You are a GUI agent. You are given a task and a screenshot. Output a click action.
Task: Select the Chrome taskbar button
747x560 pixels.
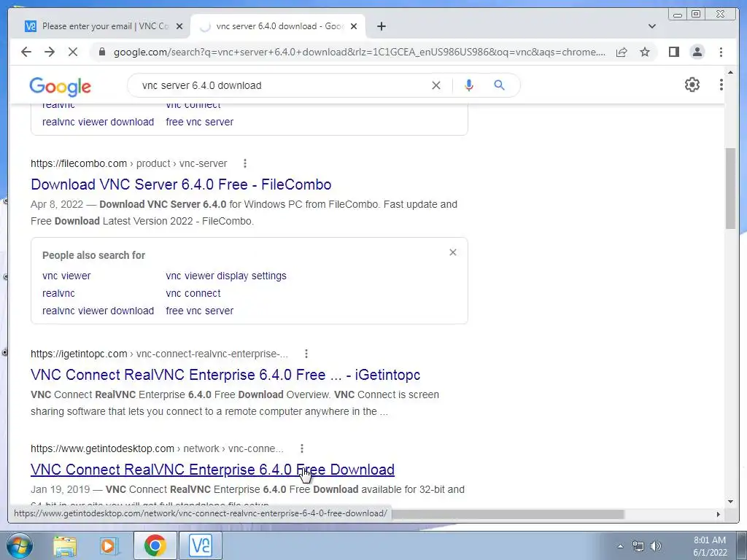pyautogui.click(x=155, y=545)
